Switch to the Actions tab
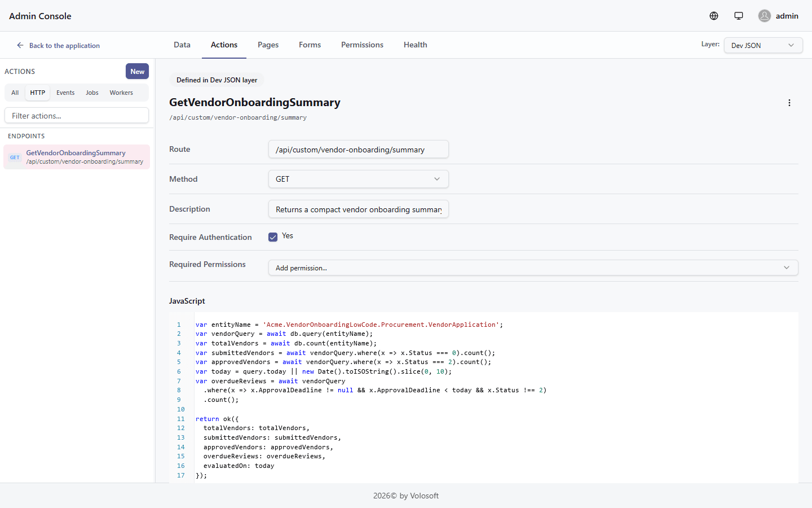The image size is (812, 508). click(224, 45)
